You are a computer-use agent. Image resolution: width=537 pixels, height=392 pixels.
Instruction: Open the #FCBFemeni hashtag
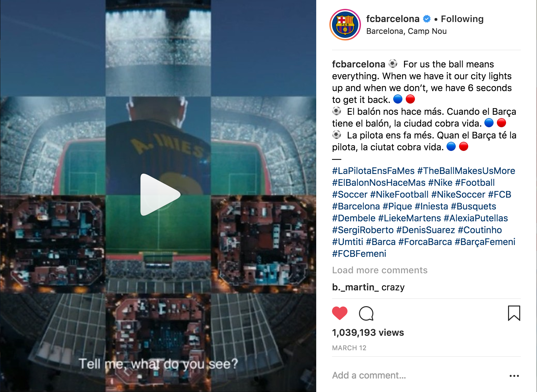(359, 254)
